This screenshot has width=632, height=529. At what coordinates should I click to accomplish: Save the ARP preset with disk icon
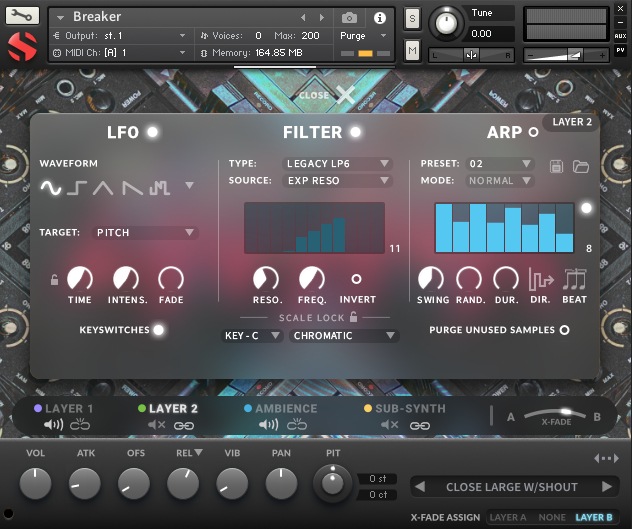coord(557,165)
